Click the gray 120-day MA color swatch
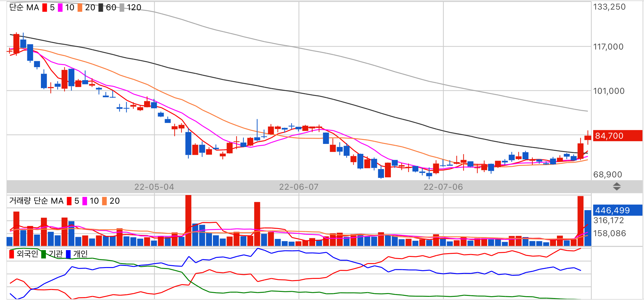 122,7
